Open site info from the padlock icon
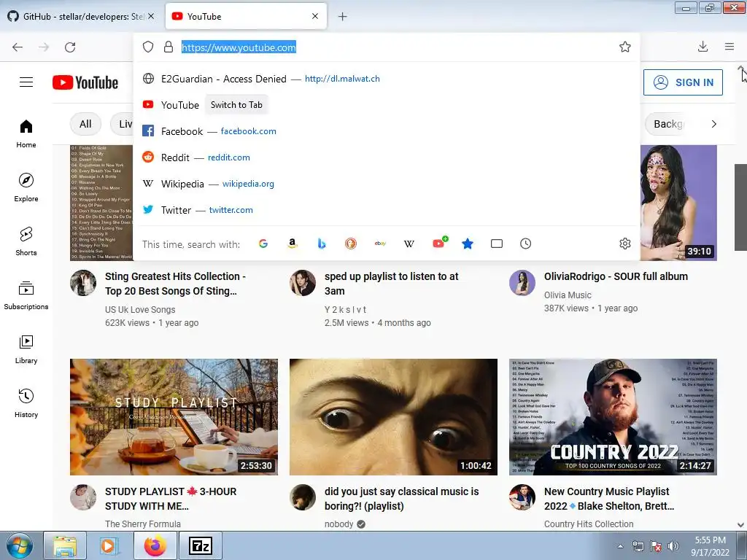 coord(169,47)
